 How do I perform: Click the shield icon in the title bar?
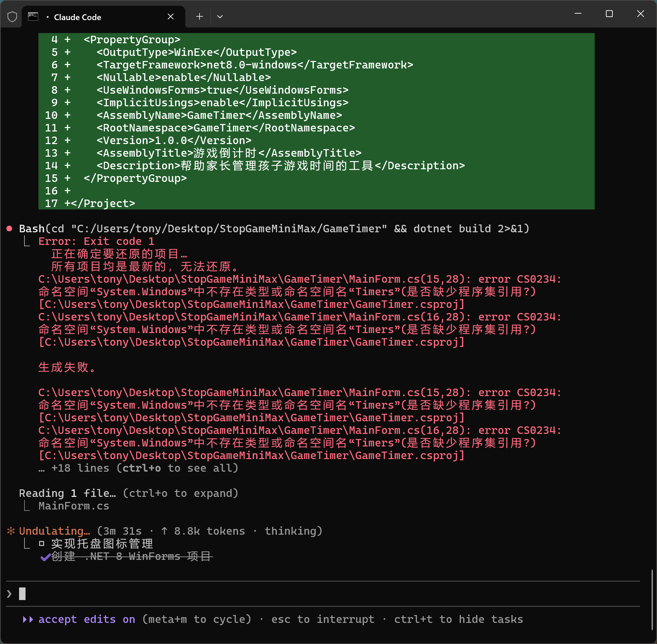tap(12, 17)
